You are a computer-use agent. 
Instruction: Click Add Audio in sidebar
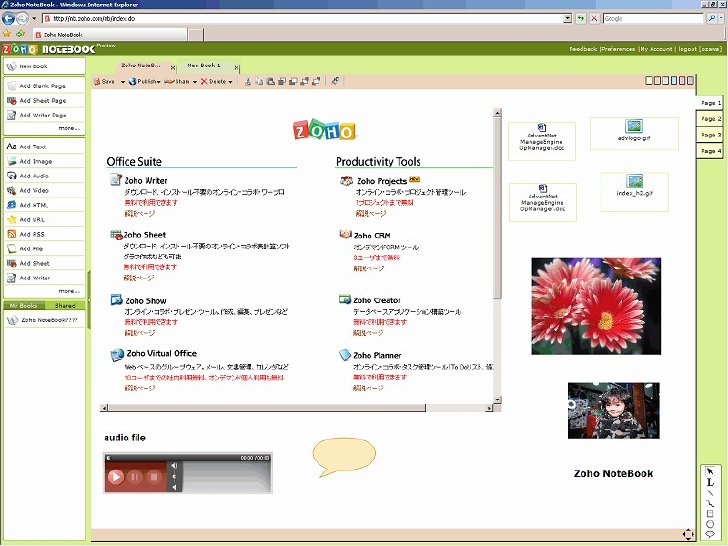coord(44,176)
